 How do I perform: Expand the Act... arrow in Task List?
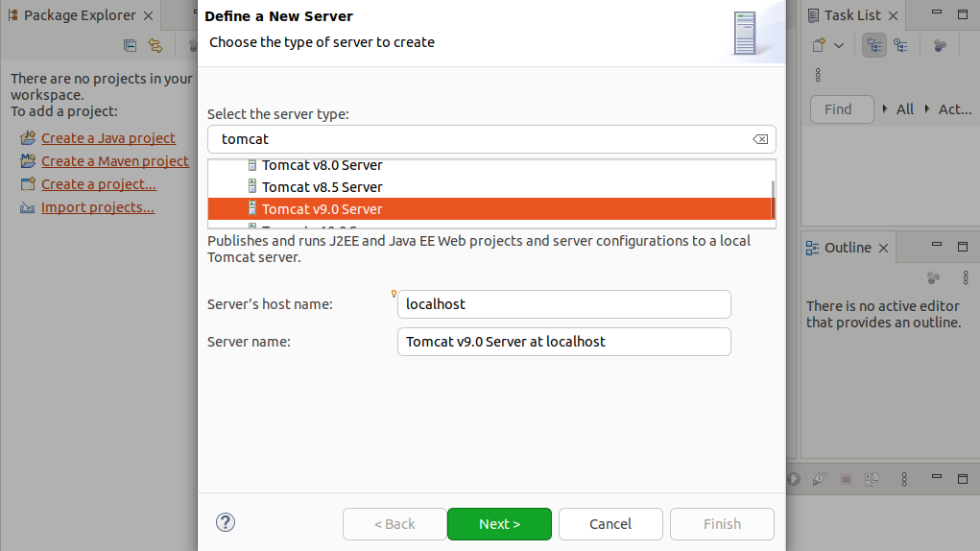tap(927, 108)
